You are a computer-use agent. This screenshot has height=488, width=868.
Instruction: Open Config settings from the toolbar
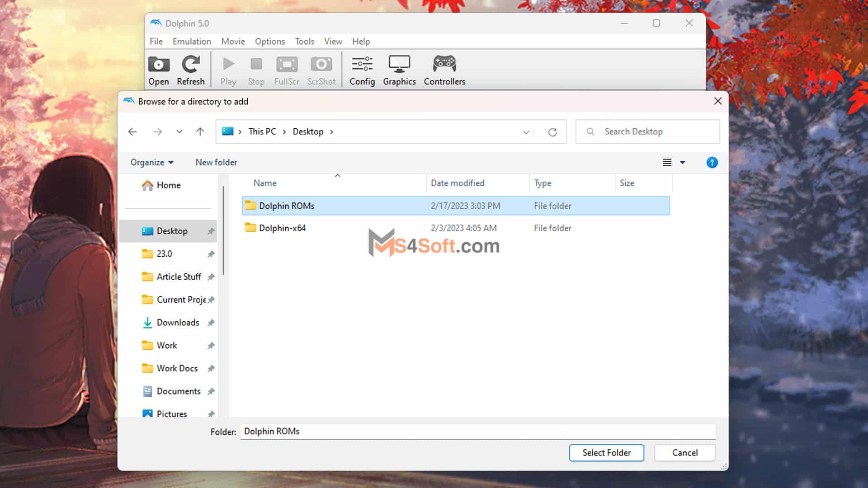click(x=362, y=70)
